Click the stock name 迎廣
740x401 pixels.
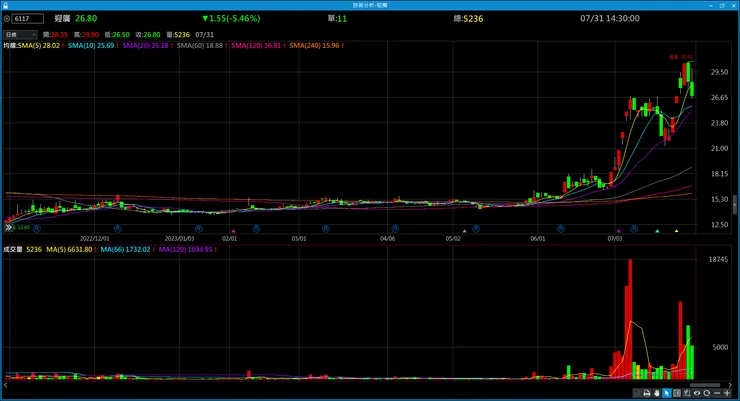coord(62,18)
